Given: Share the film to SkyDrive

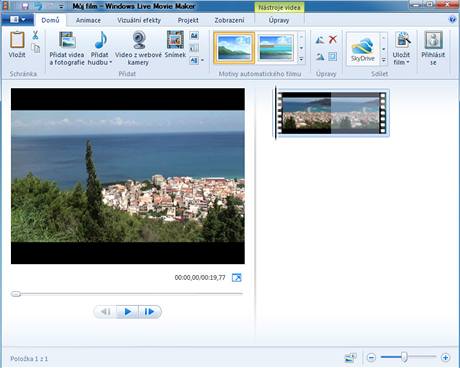Looking at the screenshot, I should pos(363,49).
